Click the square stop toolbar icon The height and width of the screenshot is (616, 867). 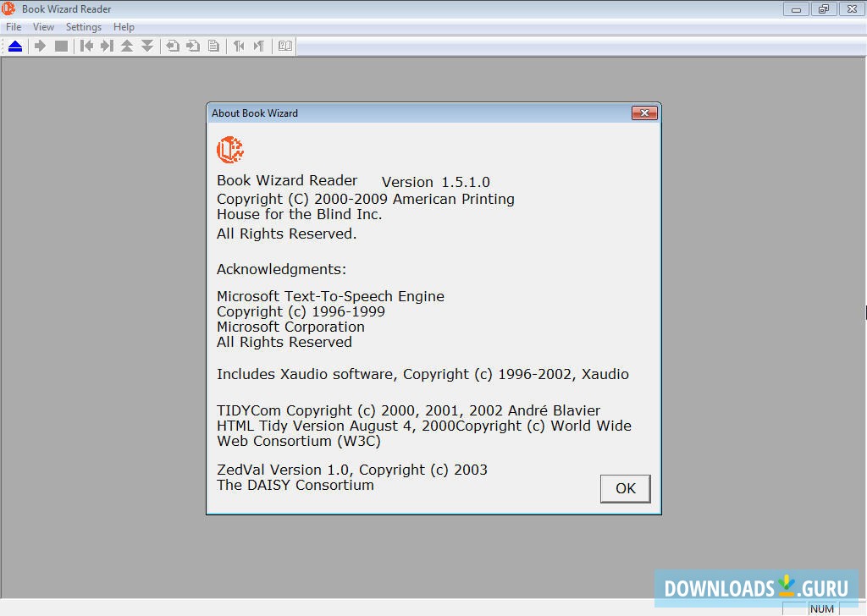tap(61, 47)
